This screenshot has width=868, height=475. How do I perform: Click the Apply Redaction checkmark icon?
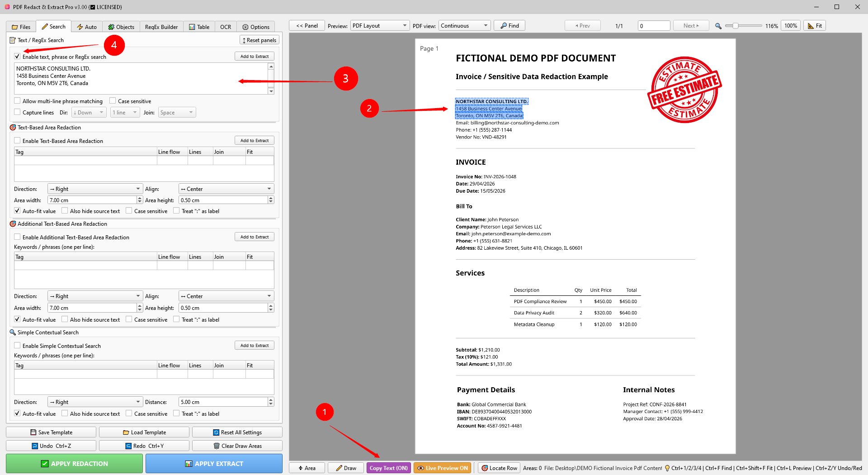click(x=45, y=464)
